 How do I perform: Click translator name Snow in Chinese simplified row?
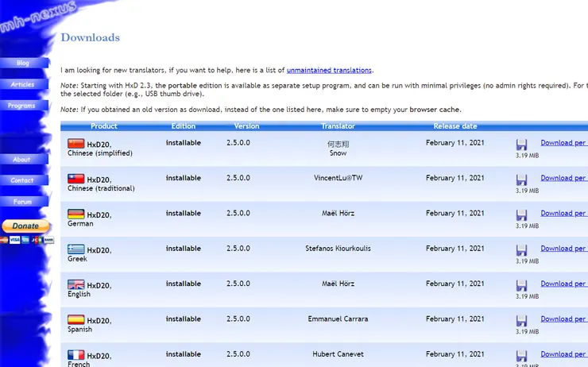coord(338,153)
